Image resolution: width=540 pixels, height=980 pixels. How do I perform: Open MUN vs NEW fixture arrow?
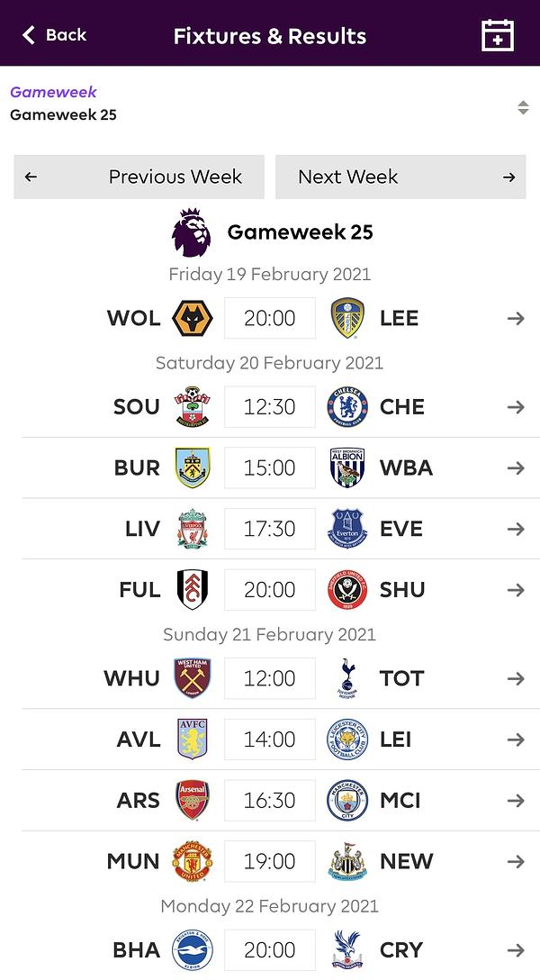(x=516, y=862)
